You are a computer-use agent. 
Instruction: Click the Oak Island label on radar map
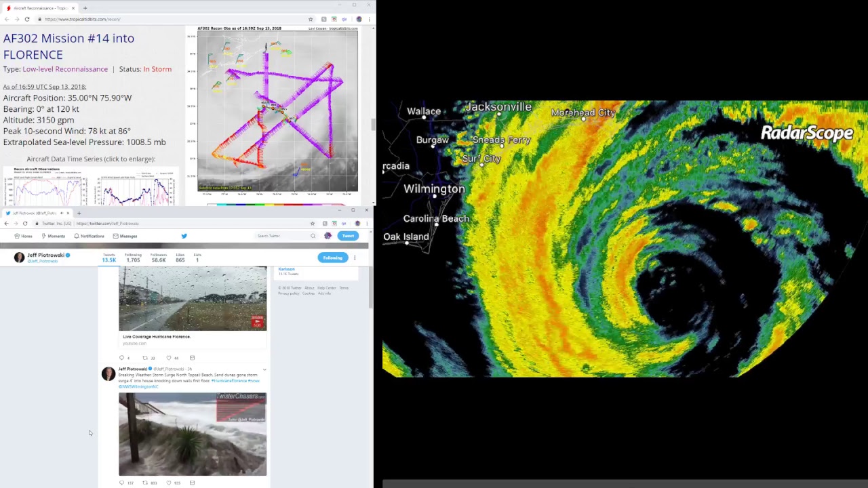406,237
